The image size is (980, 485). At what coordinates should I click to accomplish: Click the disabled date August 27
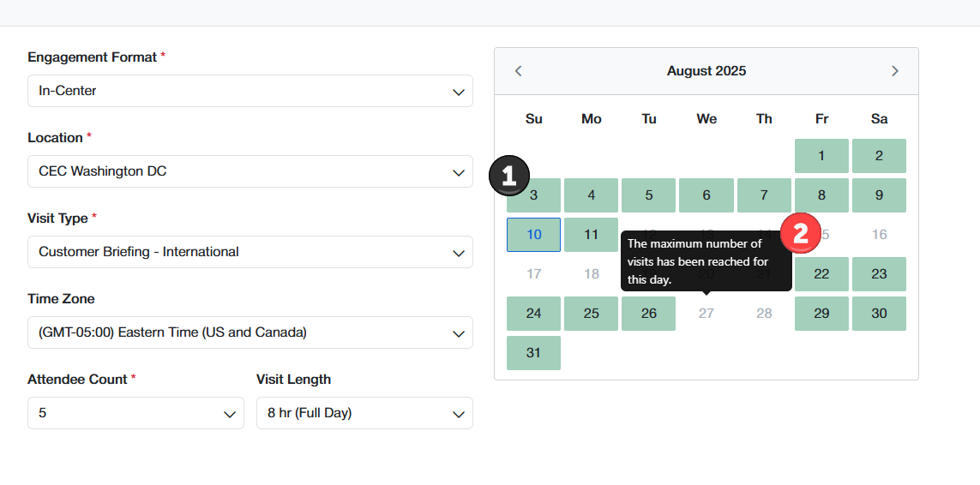[706, 314]
